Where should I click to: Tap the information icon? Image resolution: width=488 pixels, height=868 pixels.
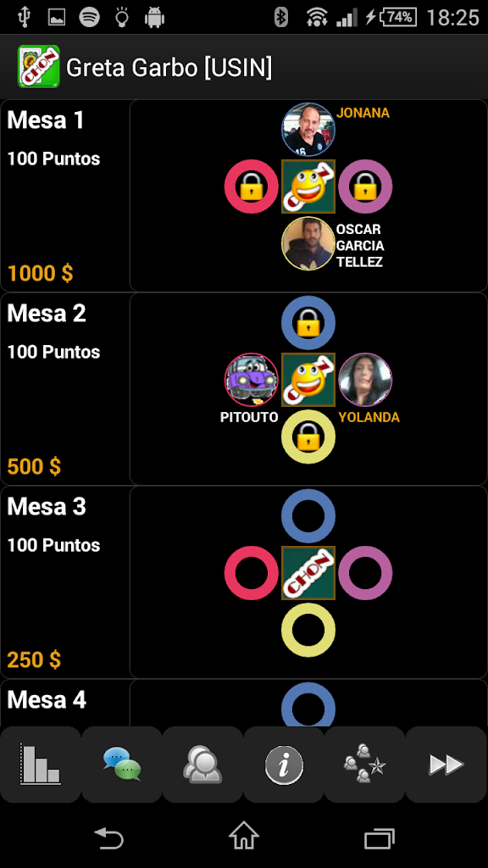pos(284,764)
